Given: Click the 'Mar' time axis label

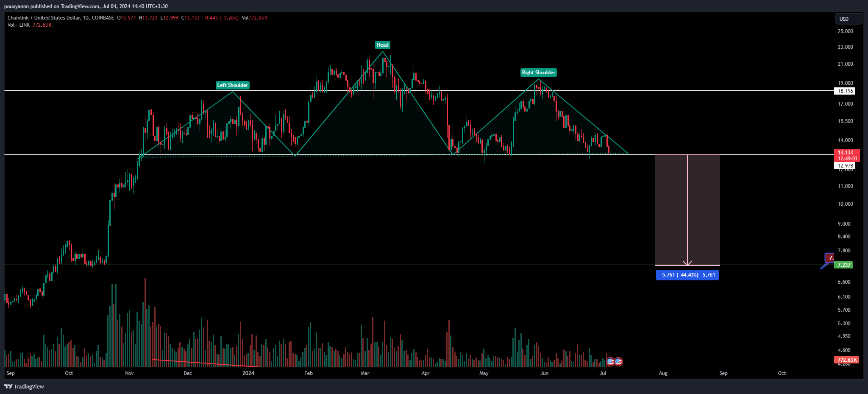Looking at the screenshot, I should (365, 373).
